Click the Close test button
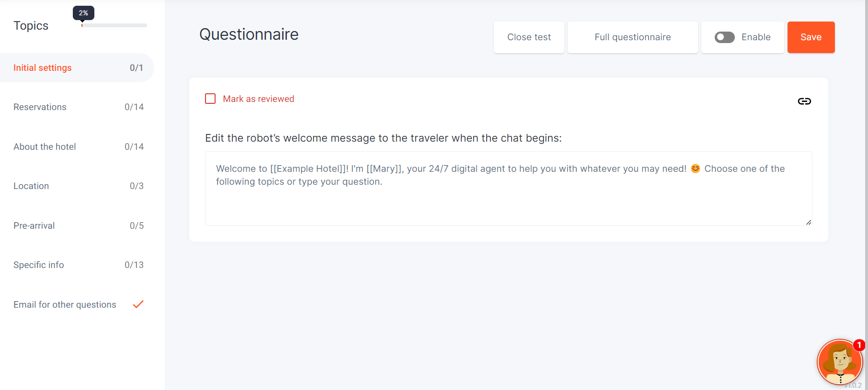 529,37
